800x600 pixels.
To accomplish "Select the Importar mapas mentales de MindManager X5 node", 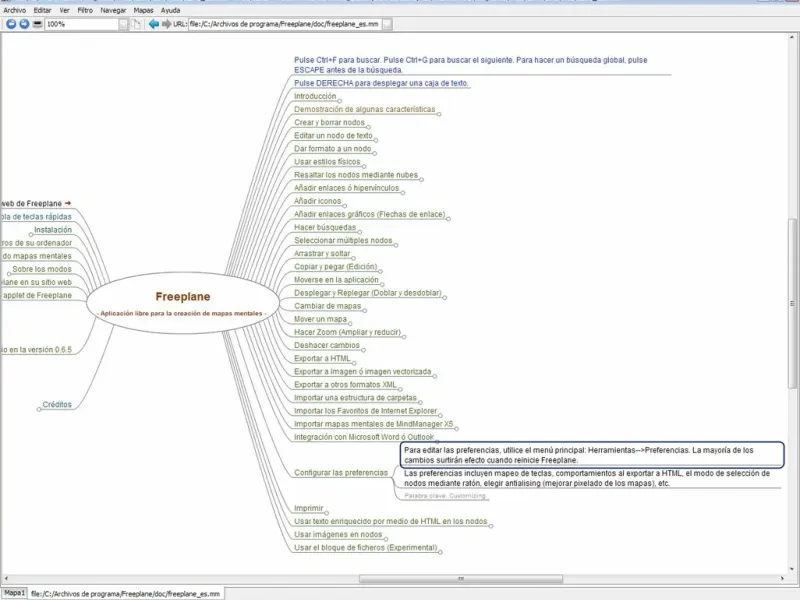I will 373,424.
